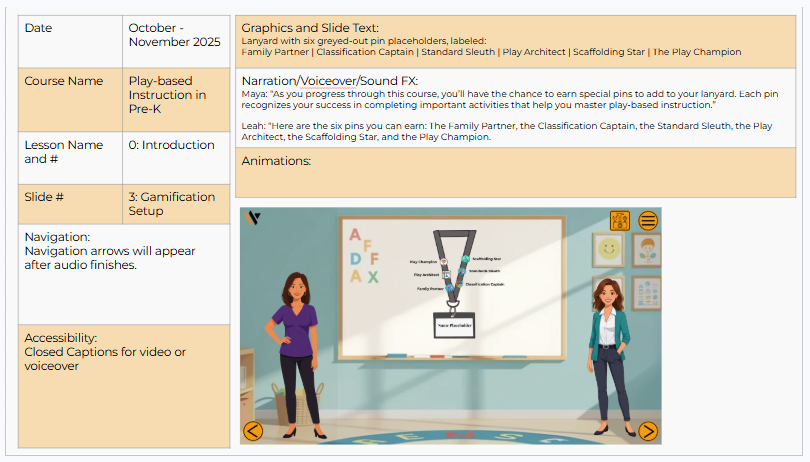Click the "Slide #" label cell

coord(70,204)
